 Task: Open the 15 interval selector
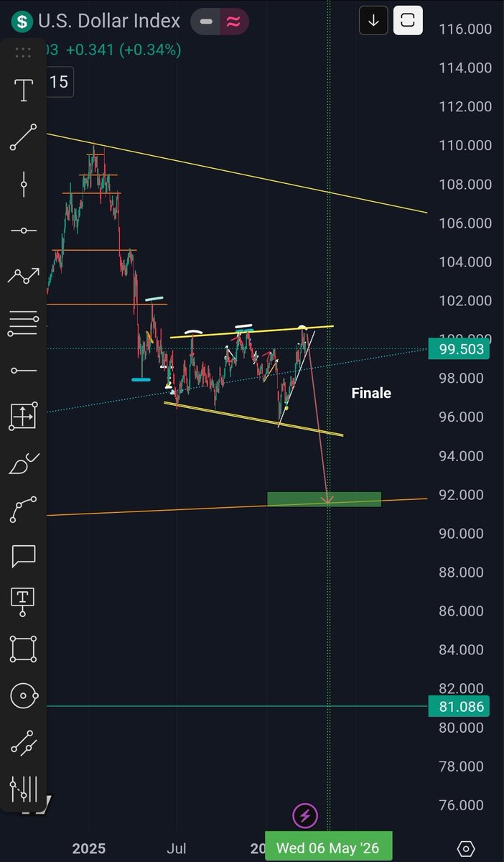tap(59, 83)
